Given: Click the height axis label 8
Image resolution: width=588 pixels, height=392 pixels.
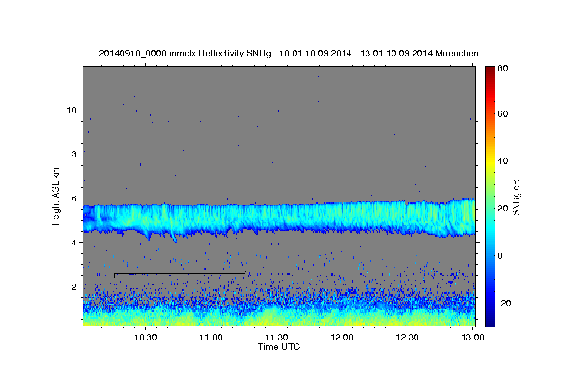Looking at the screenshot, I should pyautogui.click(x=74, y=154).
